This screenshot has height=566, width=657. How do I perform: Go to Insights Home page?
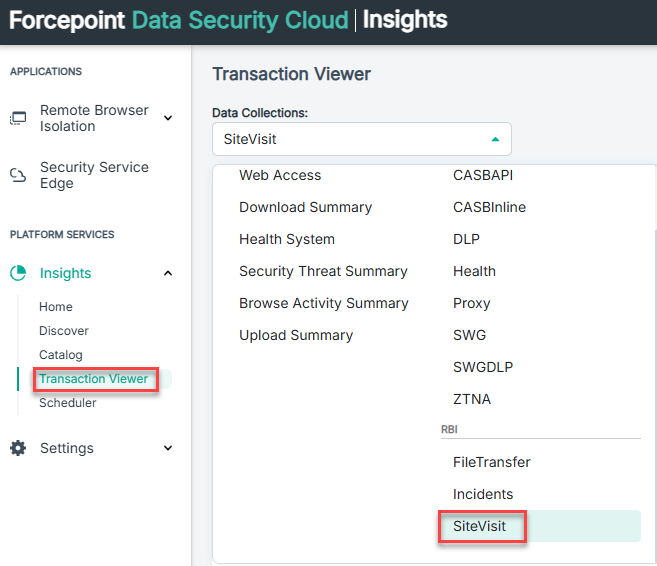pyautogui.click(x=56, y=307)
